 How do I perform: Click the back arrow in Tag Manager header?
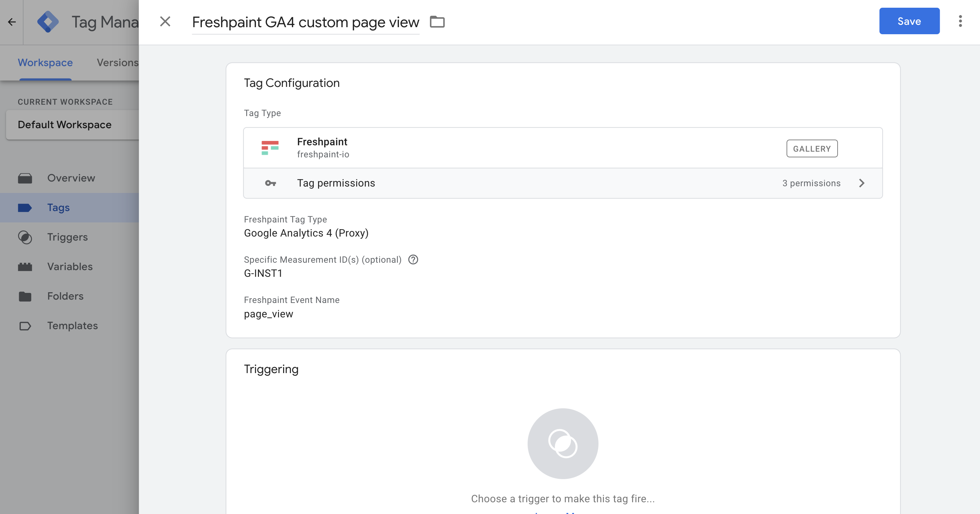click(x=12, y=22)
